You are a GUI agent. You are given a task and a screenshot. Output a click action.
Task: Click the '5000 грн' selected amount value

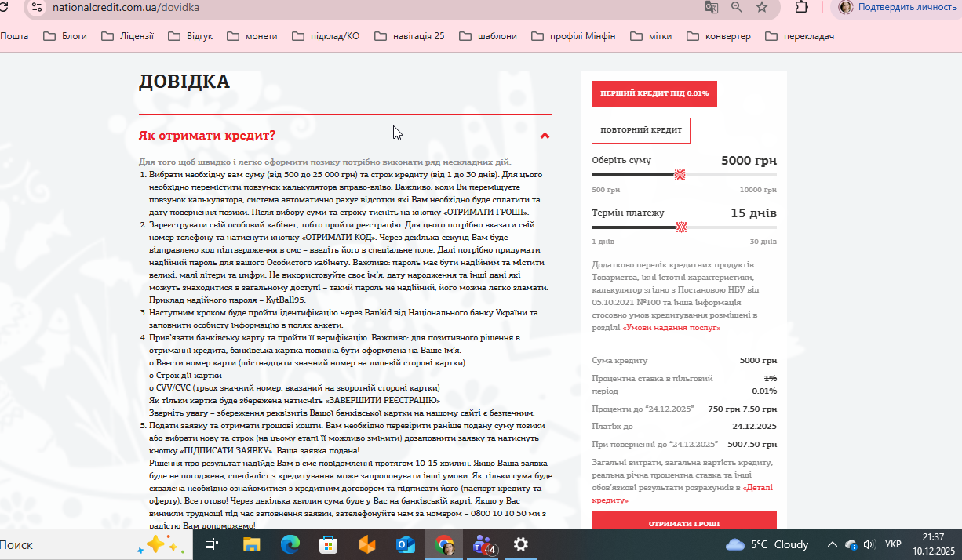coord(749,161)
